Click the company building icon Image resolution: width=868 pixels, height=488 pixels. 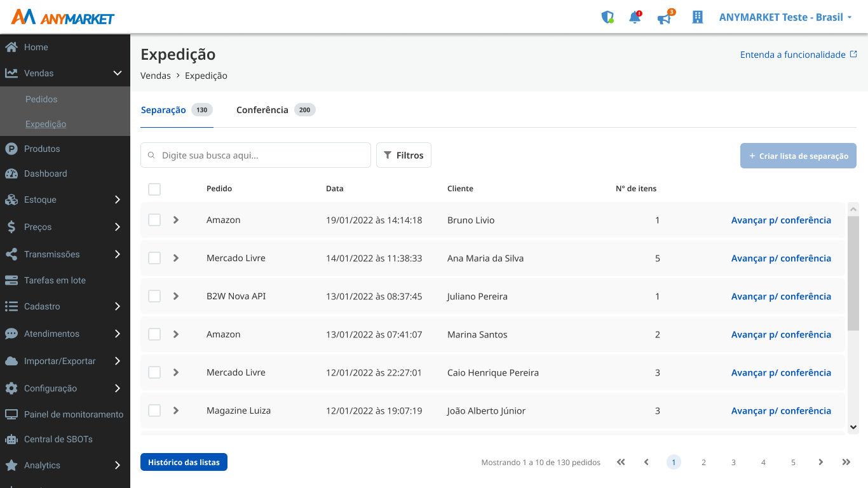698,17
